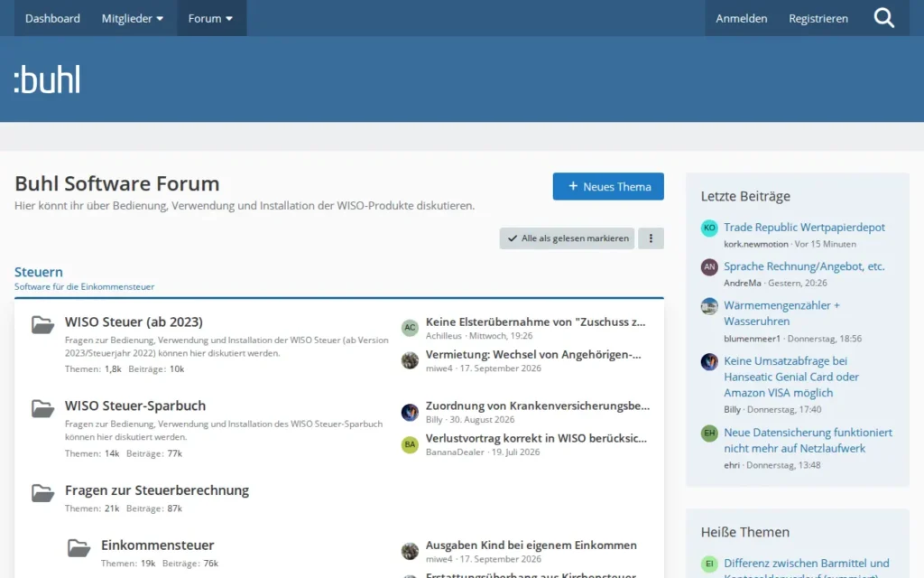Viewport: 924px width, 578px height.
Task: Click ehri EH avatar in sidebar
Action: (709, 433)
